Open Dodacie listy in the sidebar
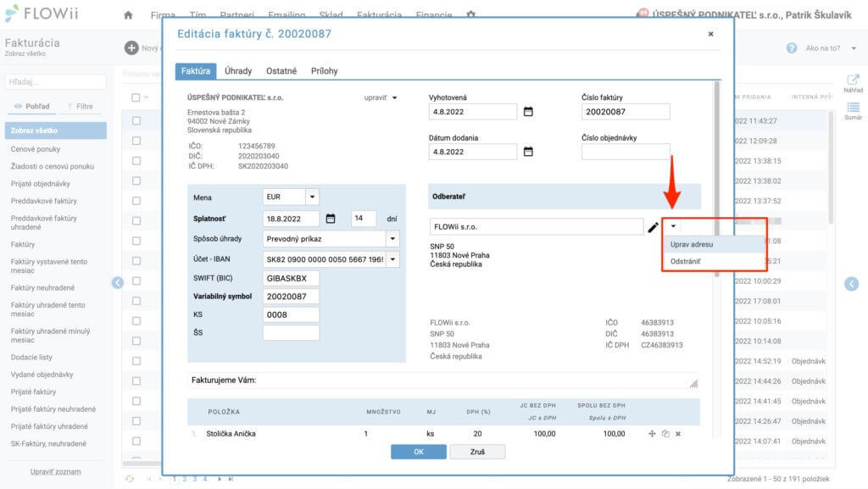868x489 pixels. [x=31, y=358]
